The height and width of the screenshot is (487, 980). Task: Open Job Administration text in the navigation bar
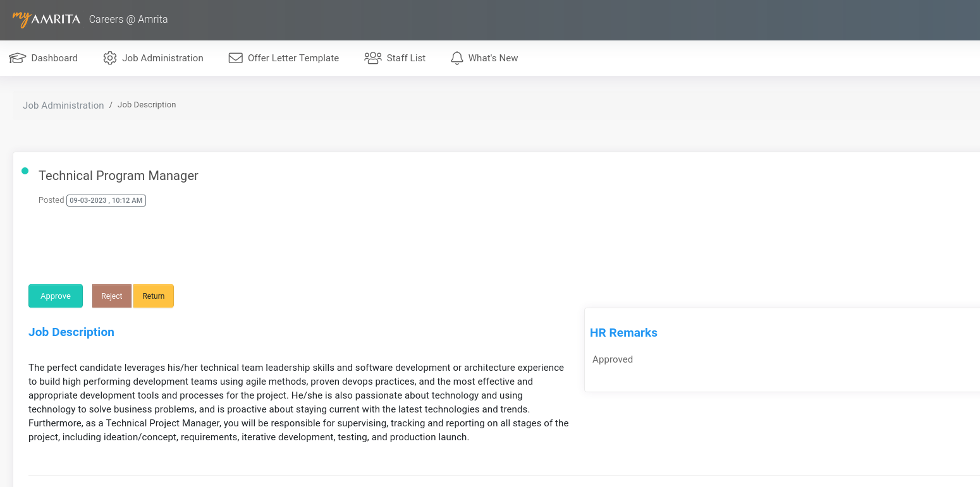tap(162, 58)
